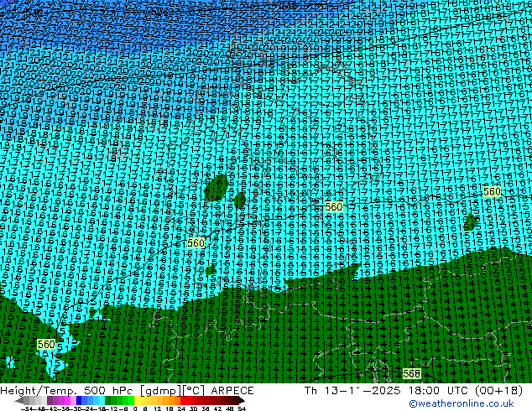Click the '[gdmp]' unit label
Screen dimensions: 532x411
coord(161,391)
